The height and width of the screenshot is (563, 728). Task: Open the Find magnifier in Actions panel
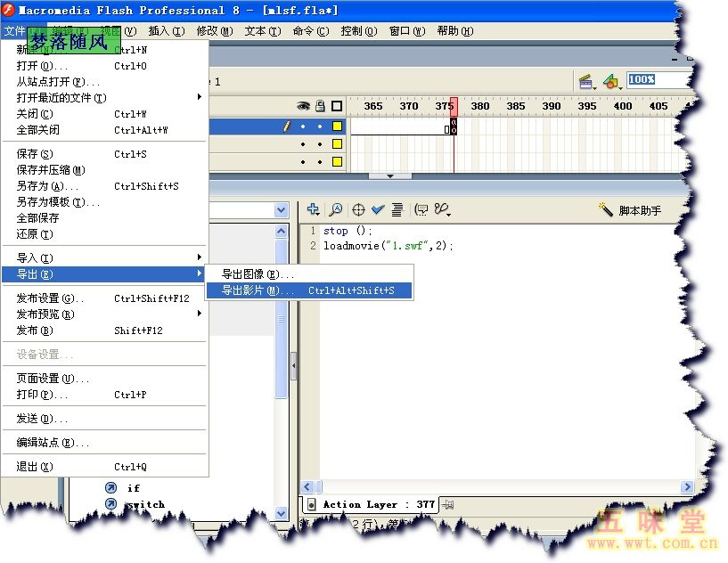(335, 209)
